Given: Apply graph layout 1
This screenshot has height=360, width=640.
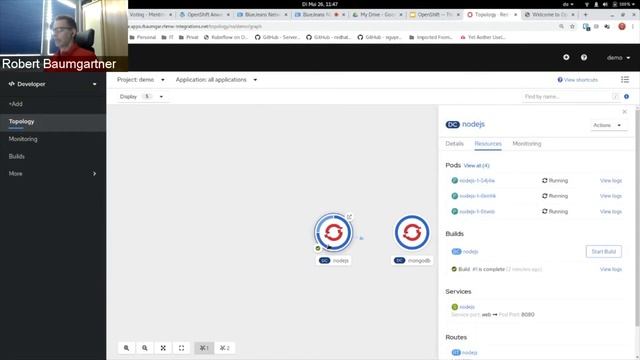Looking at the screenshot, I should 204,348.
